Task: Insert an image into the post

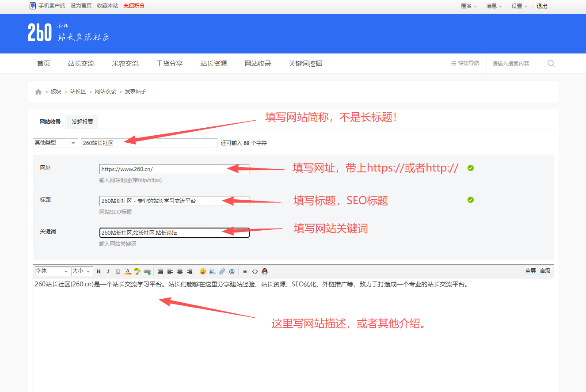Action: (213, 271)
